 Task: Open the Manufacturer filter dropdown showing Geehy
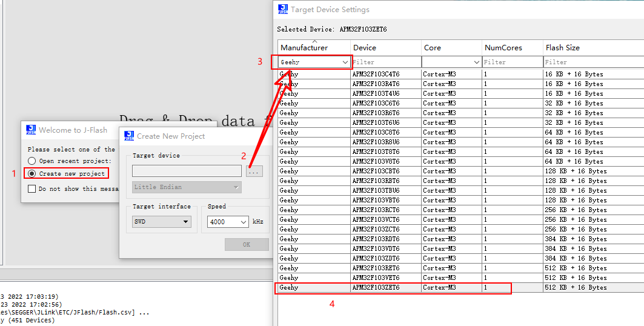pyautogui.click(x=345, y=62)
